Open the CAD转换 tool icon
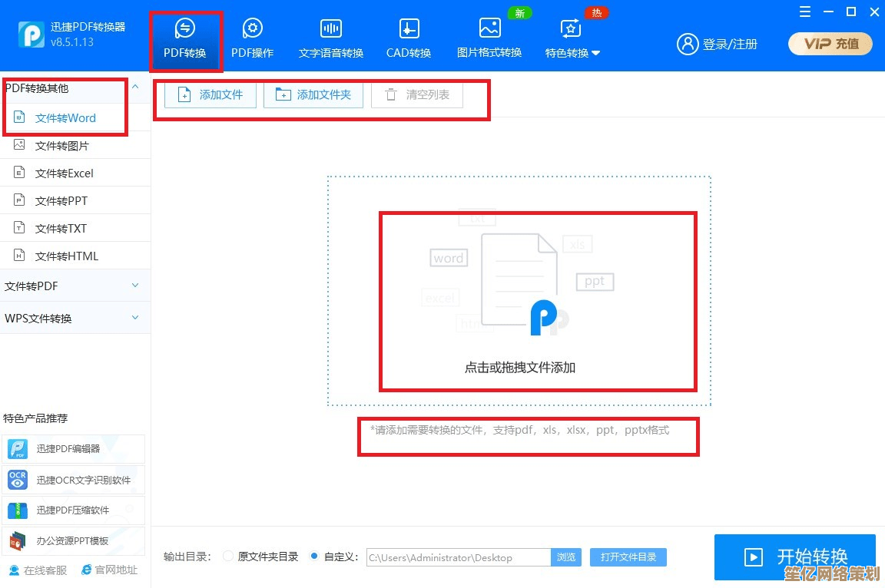The height and width of the screenshot is (588, 885). click(409, 30)
